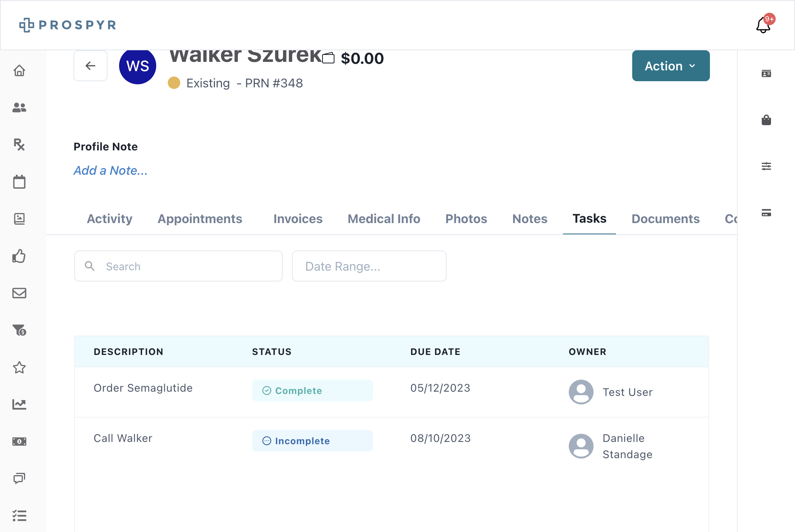This screenshot has height=532, width=795.
Task: Open the analytics chart icon
Action: click(19, 404)
